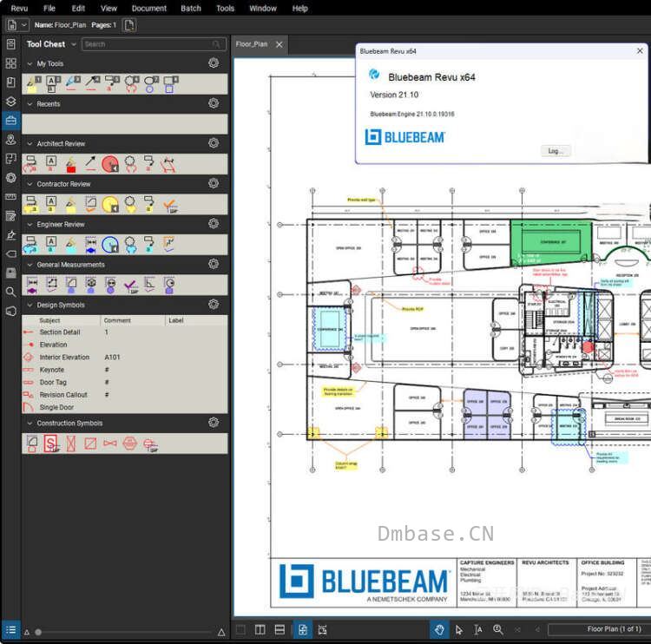Select the valve bowtie symbol in Construction Symbols
The height and width of the screenshot is (644, 651).
click(110, 443)
